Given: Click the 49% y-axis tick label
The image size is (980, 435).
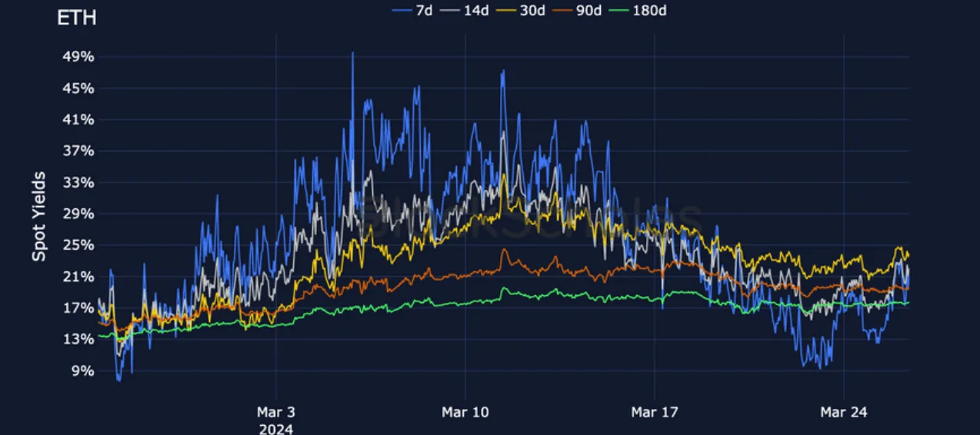Looking at the screenshot, I should [x=79, y=57].
